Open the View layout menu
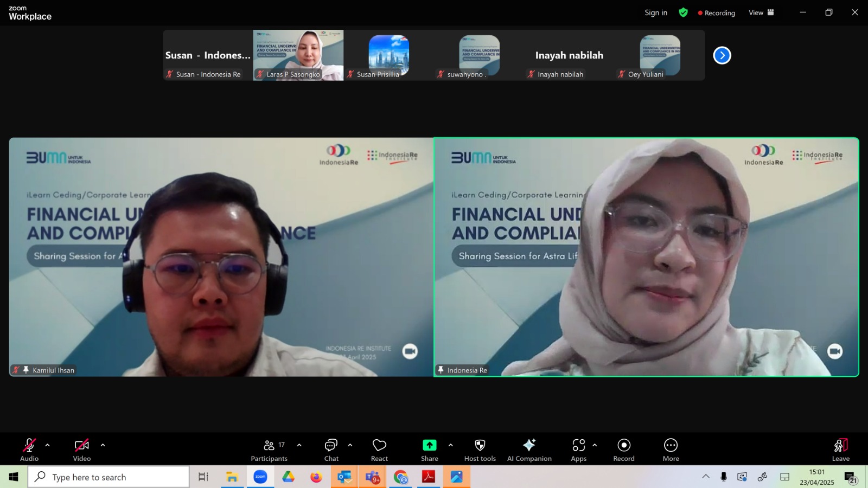 click(x=762, y=12)
